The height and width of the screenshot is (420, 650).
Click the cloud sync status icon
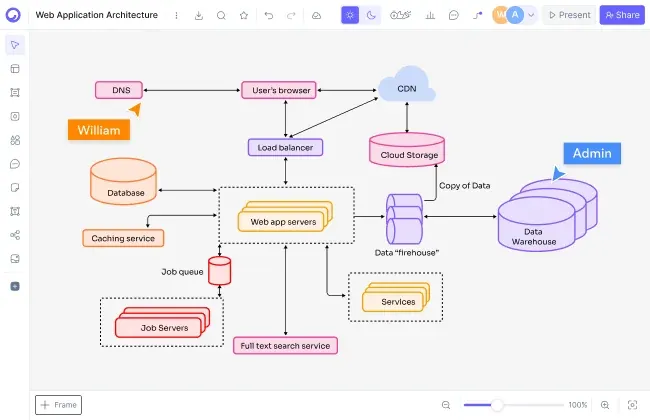[316, 15]
